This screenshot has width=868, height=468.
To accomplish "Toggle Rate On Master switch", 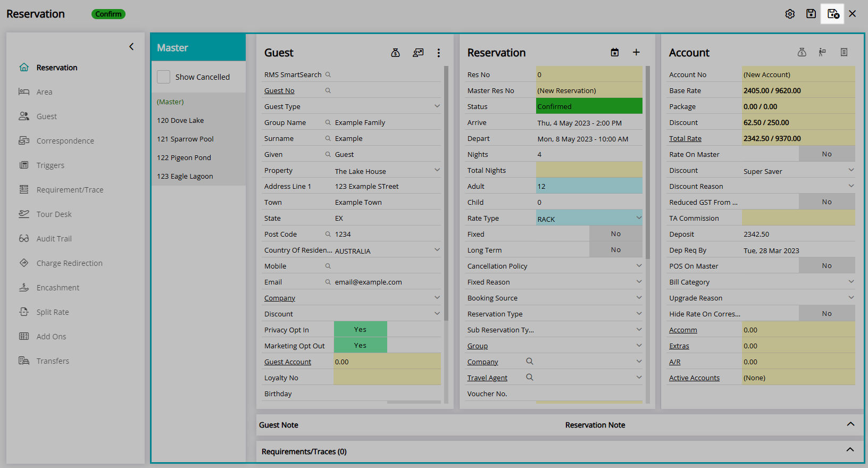I will point(827,154).
